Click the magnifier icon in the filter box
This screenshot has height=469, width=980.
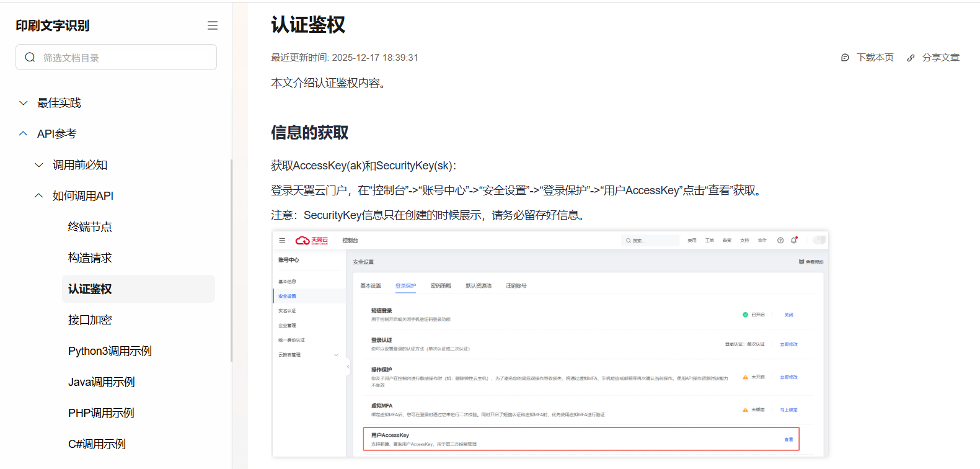30,57
